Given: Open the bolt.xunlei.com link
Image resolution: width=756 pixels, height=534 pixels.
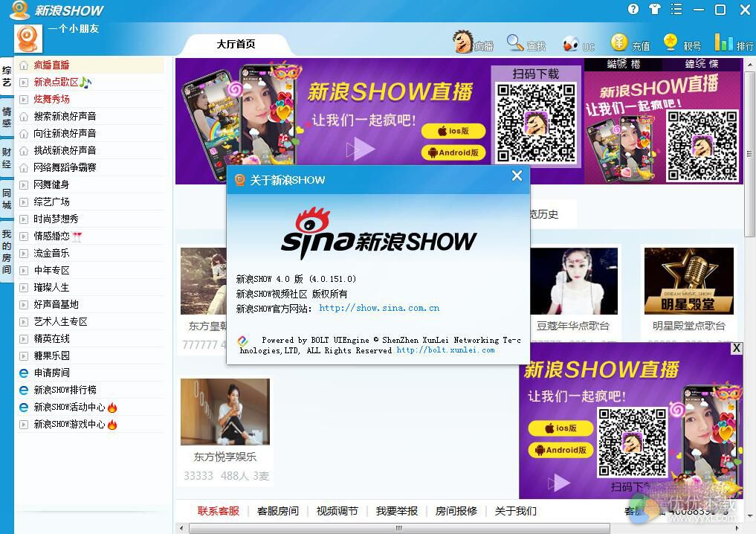Looking at the screenshot, I should (445, 350).
